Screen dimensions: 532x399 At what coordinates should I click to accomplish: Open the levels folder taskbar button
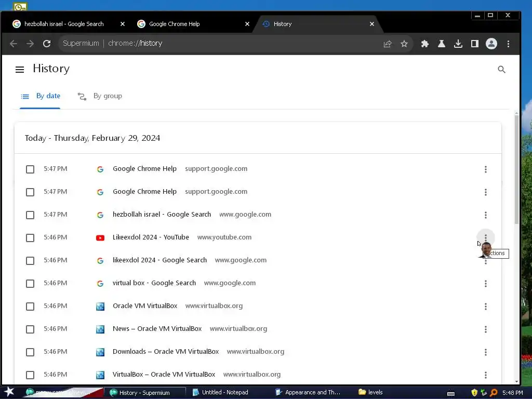370,393
